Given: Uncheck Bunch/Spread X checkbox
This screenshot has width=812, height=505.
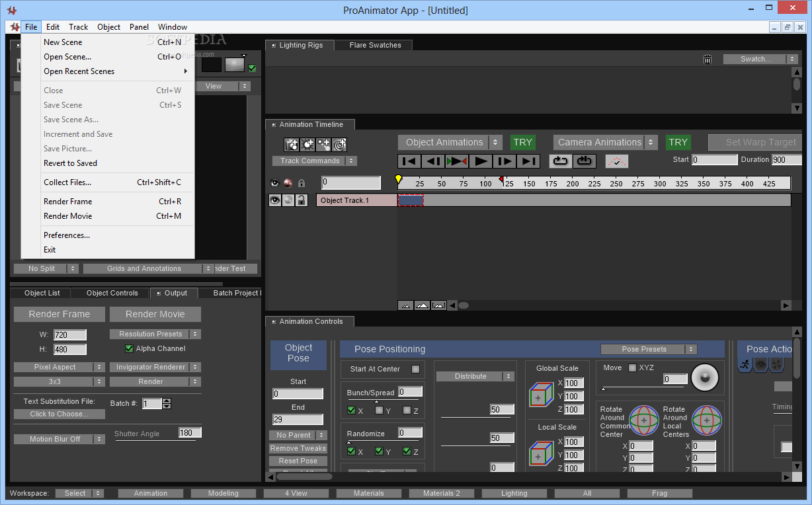Looking at the screenshot, I should pos(351,410).
